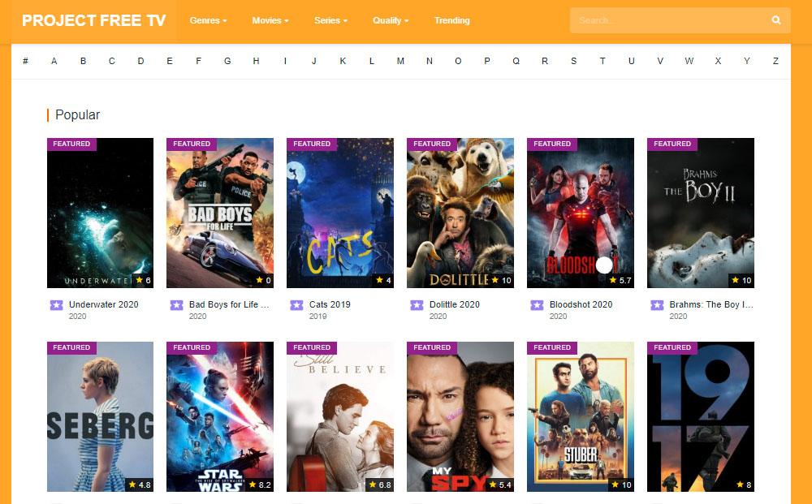Select the Seberg movie poster

(100, 416)
